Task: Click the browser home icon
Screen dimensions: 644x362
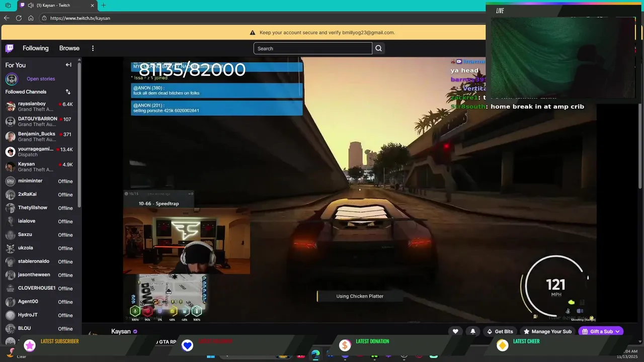Action: (31, 18)
